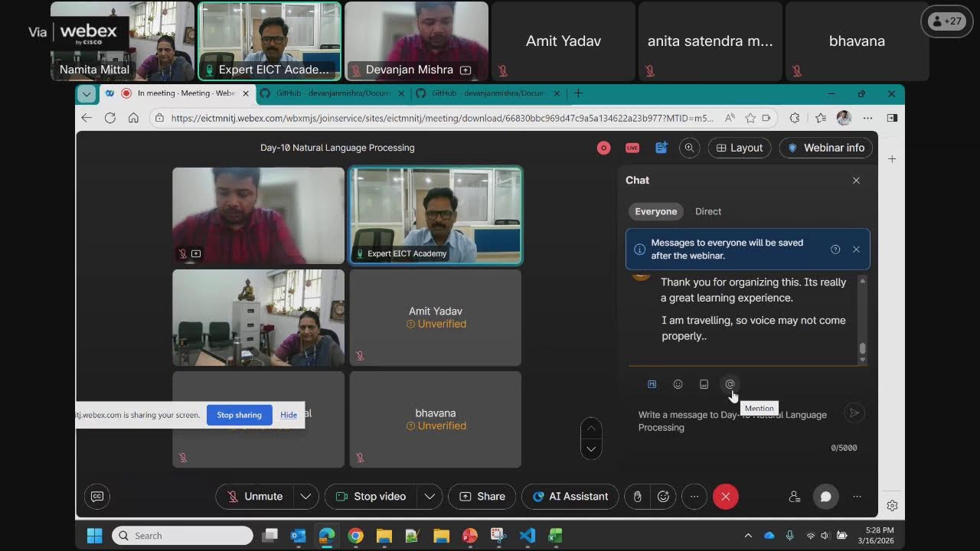This screenshot has height=551, width=980.
Task: Raise hand in the meeting
Action: click(x=637, y=497)
